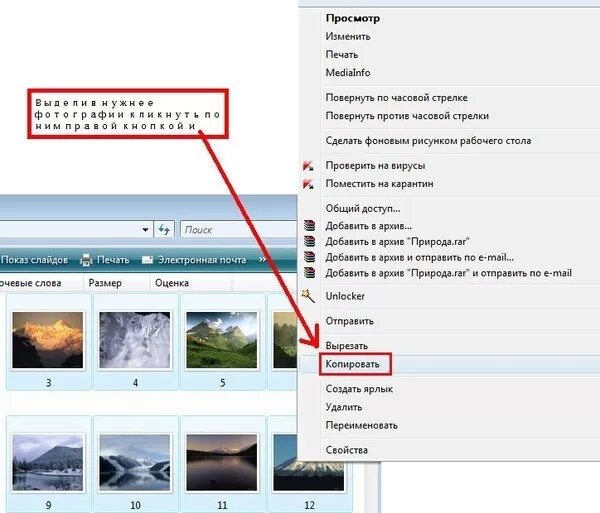
Task: Select thumbnail 5, green mountain valley
Action: pos(222,340)
